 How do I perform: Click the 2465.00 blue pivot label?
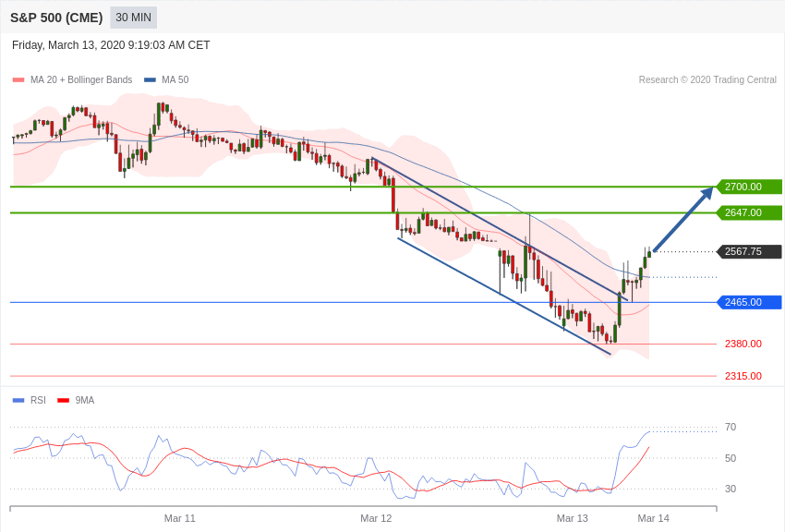coord(750,302)
